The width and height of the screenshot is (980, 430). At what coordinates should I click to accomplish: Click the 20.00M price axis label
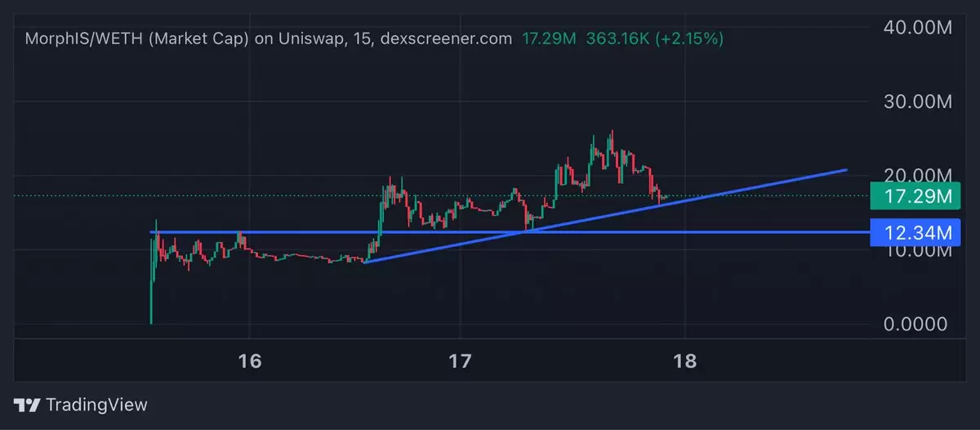[918, 175]
